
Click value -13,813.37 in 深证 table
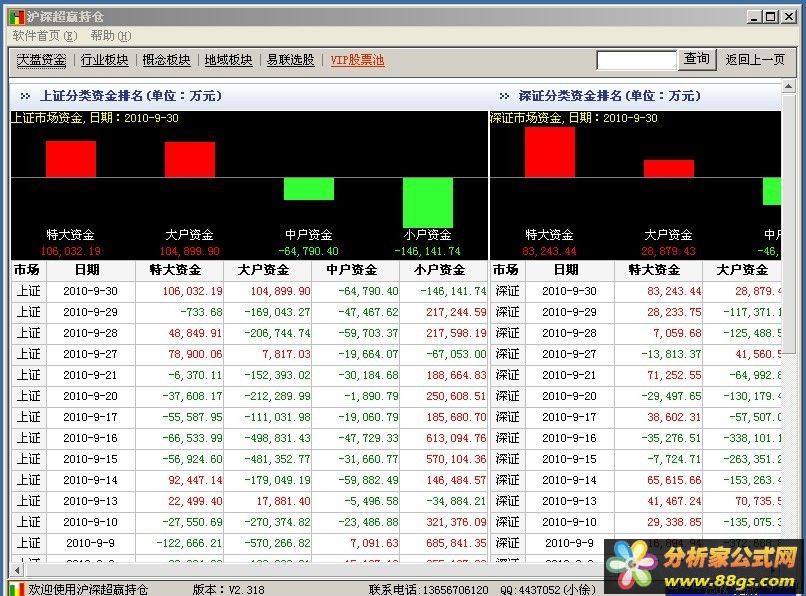671,354
